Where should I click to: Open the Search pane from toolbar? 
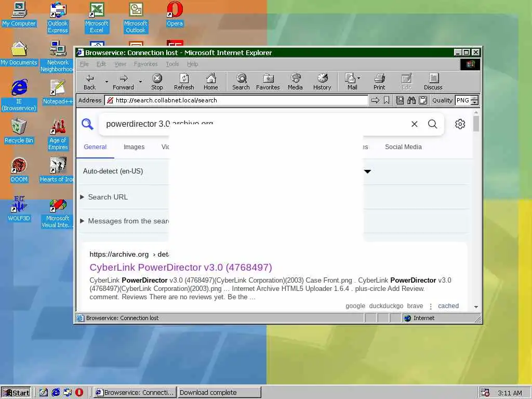[241, 82]
